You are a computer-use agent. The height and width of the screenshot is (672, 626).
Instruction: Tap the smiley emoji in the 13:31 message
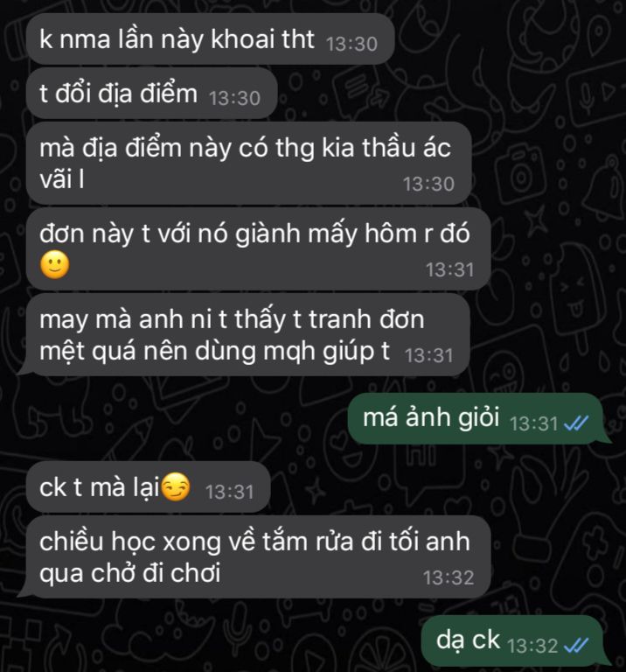[x=55, y=265]
